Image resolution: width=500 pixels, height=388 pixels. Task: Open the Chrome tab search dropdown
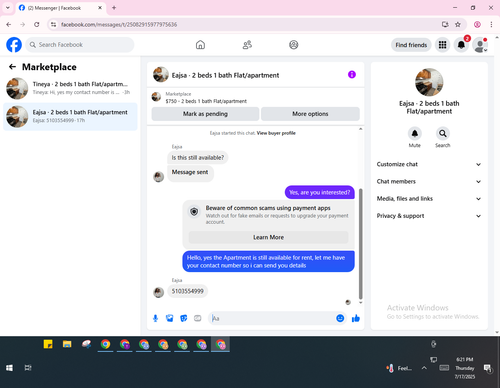[8, 8]
